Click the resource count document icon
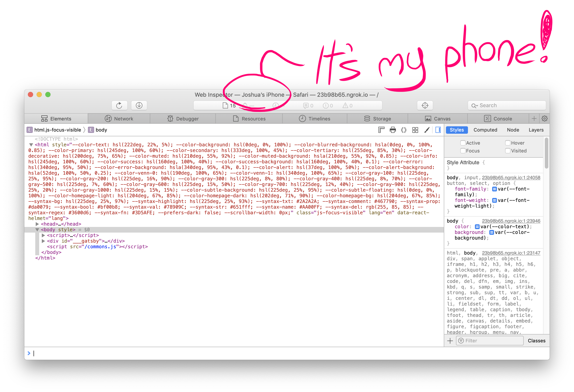This screenshot has width=574, height=392. 225,105
